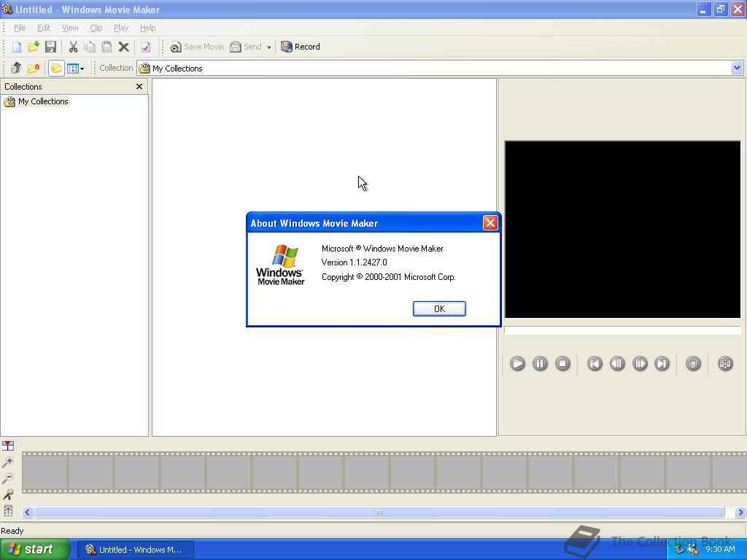
Task: Open a project with the folder icon
Action: (x=34, y=47)
